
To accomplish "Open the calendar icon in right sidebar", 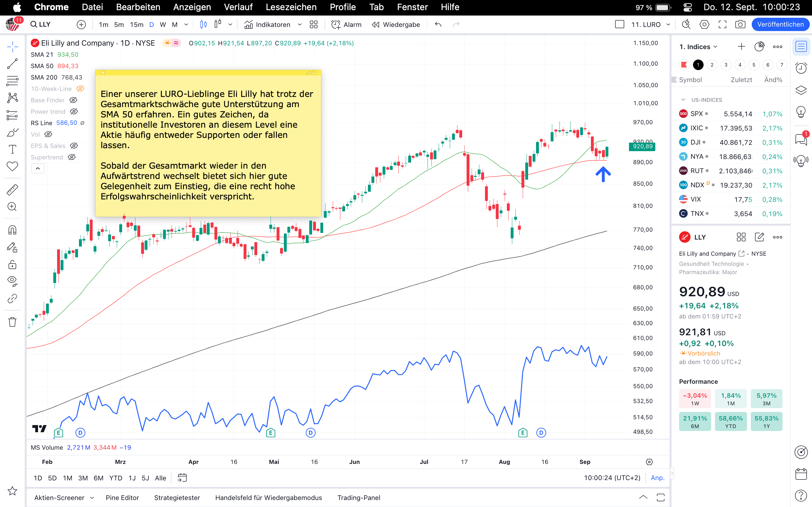I will [801, 474].
